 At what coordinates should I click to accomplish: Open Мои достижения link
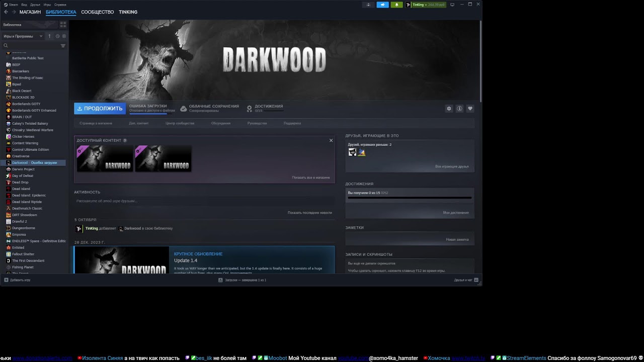[456, 213]
